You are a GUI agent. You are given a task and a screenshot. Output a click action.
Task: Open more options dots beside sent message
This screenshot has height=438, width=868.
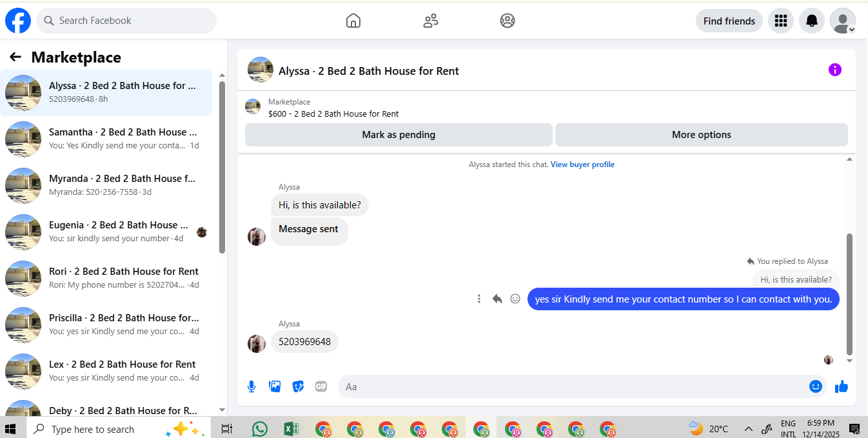[x=479, y=299]
